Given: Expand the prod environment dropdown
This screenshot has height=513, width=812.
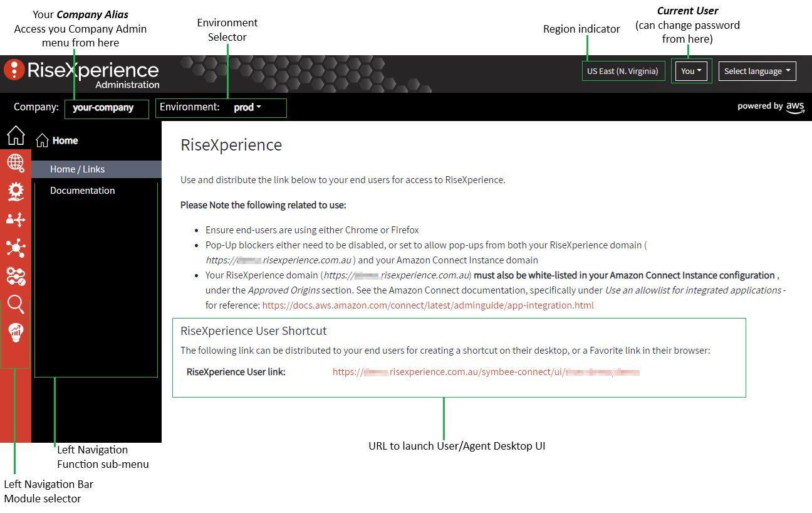Looking at the screenshot, I should click(x=247, y=107).
